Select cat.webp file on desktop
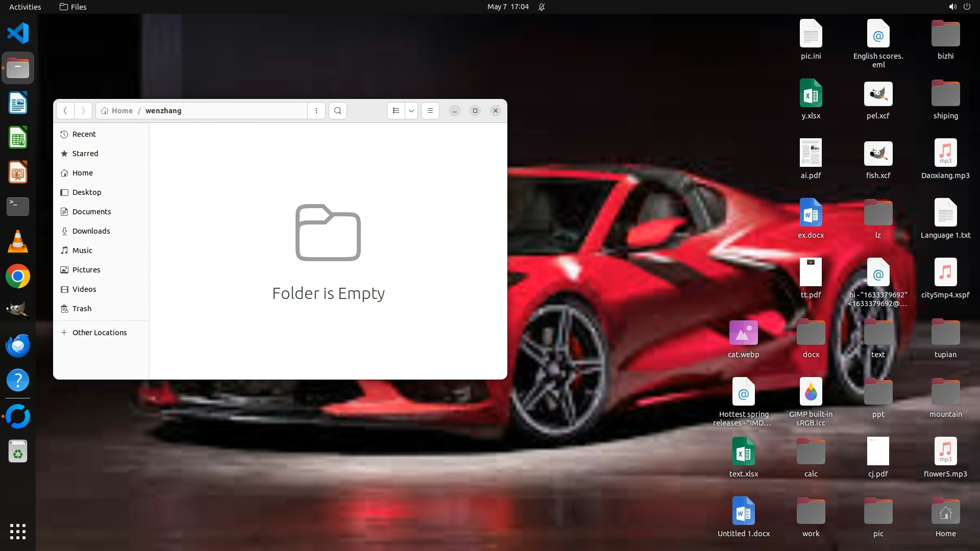The width and height of the screenshot is (980, 551). [x=743, y=334]
